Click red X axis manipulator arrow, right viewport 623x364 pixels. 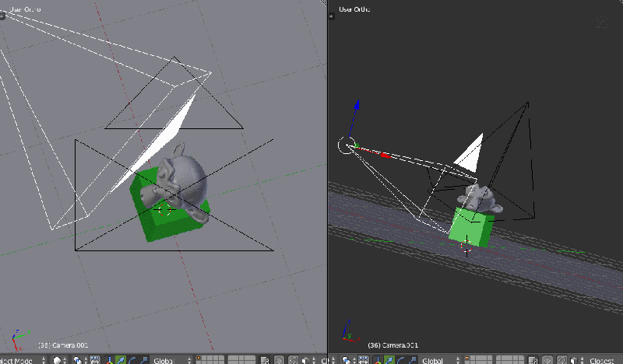(x=385, y=156)
